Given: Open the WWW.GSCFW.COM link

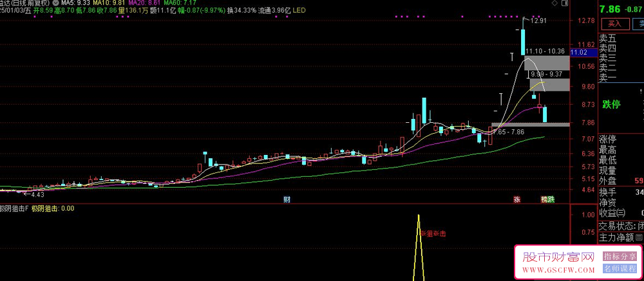Looking at the screenshot, I should point(558,270).
